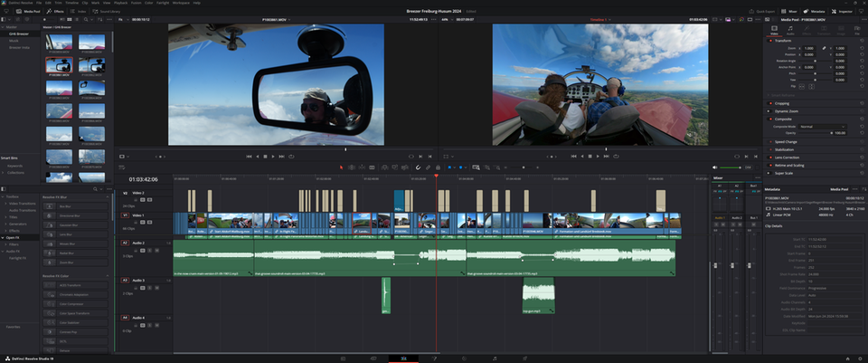Open the marker color dropdown

[465, 167]
